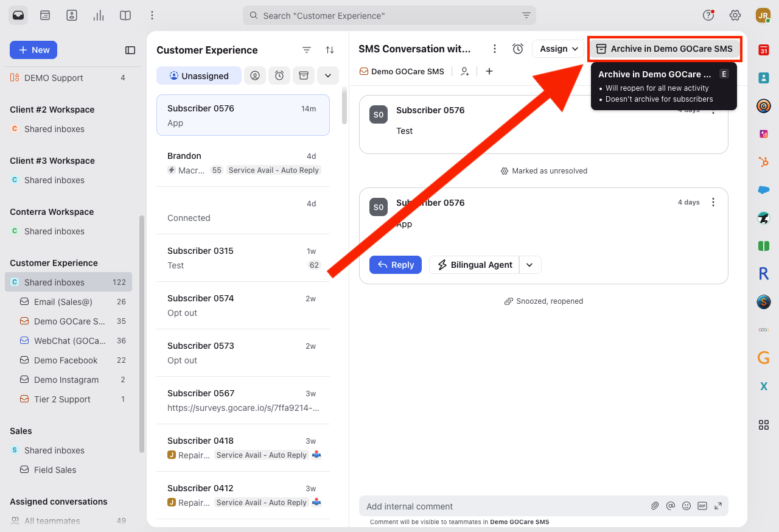Screen dimensions: 779x532
Task: Open options dots on second App message
Action: 713,202
